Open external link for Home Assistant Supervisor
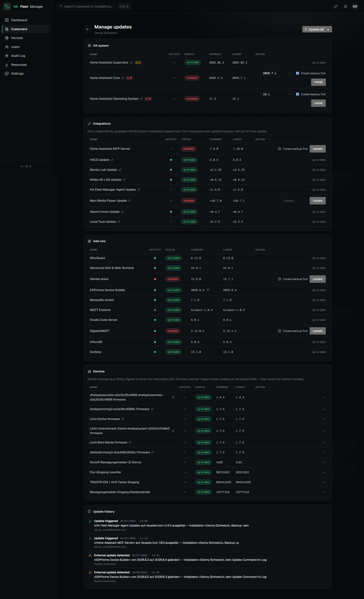 click(131, 62)
